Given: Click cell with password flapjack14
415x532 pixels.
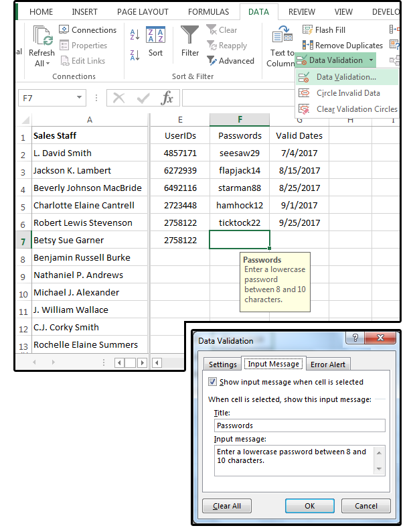Looking at the screenshot, I should [x=240, y=170].
